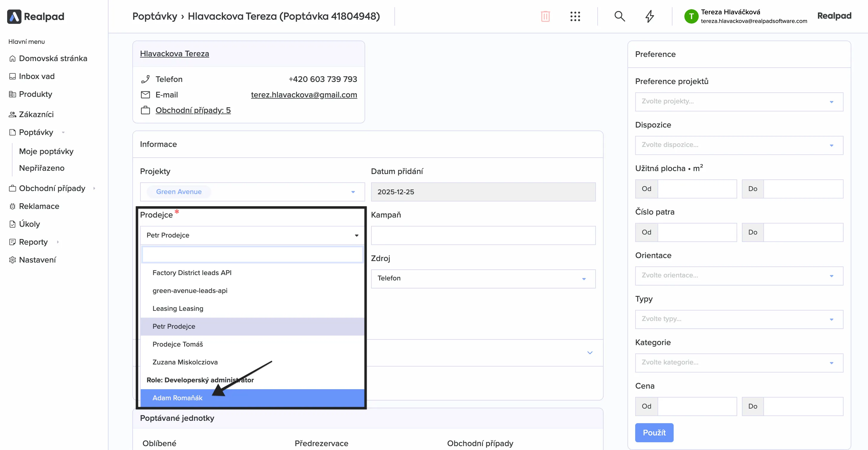Open Domovská stránka from the sidebar

tap(53, 58)
